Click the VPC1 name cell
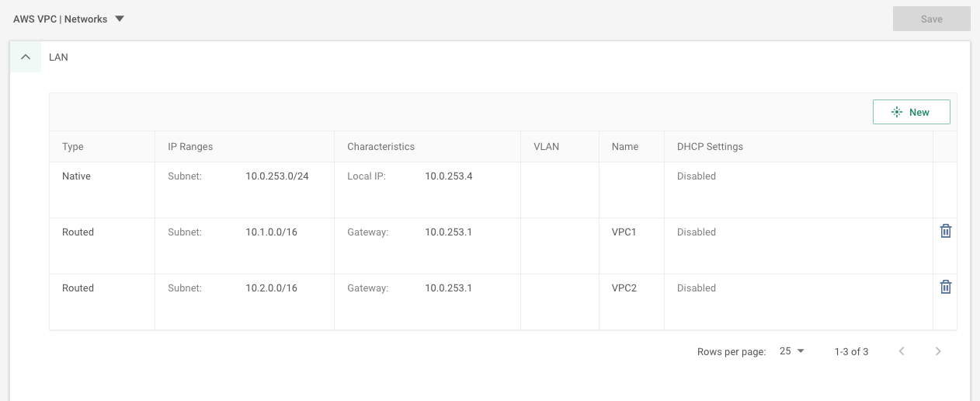This screenshot has width=980, height=401. coord(624,232)
